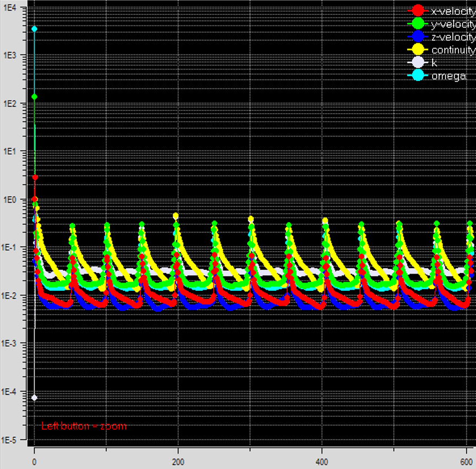Click the yellow continuity peak near iteration 300
Image resolution: width=476 pixels, height=469 pixels.
tap(250, 219)
